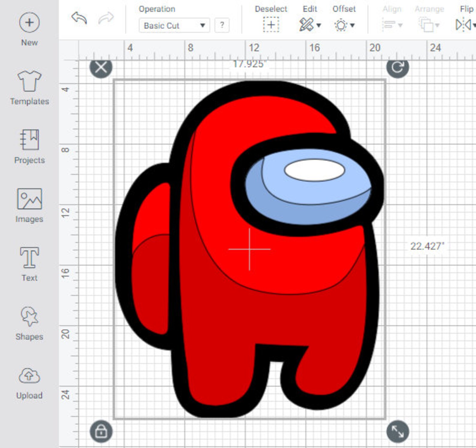Click the rotate handle on selection
This screenshot has width=476, height=448.
397,67
